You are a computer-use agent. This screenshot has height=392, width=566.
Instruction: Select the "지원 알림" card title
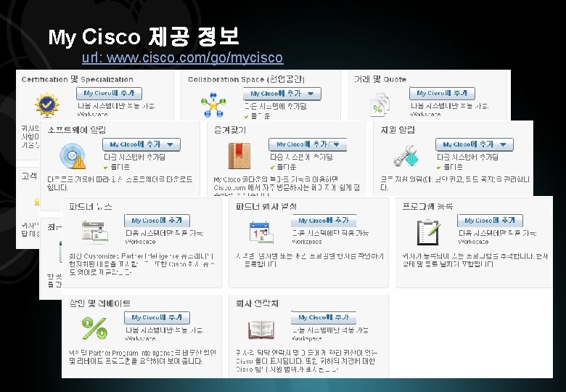click(x=398, y=130)
